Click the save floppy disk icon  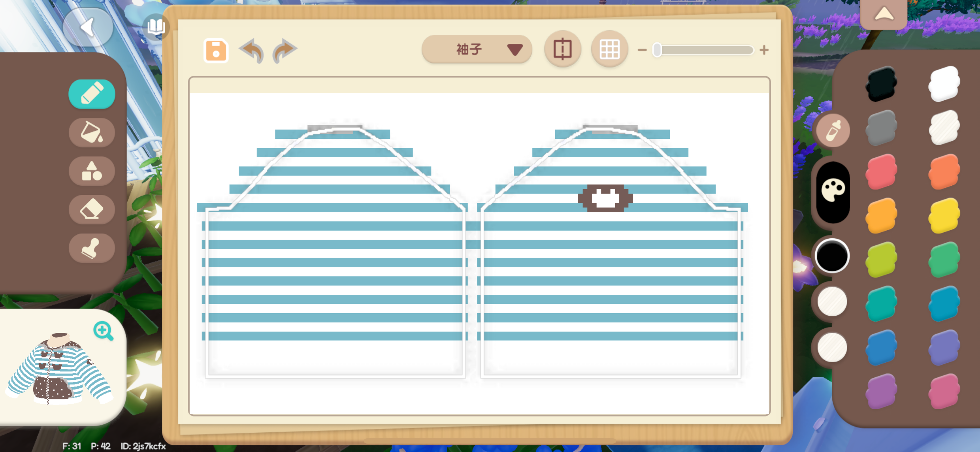click(x=216, y=50)
